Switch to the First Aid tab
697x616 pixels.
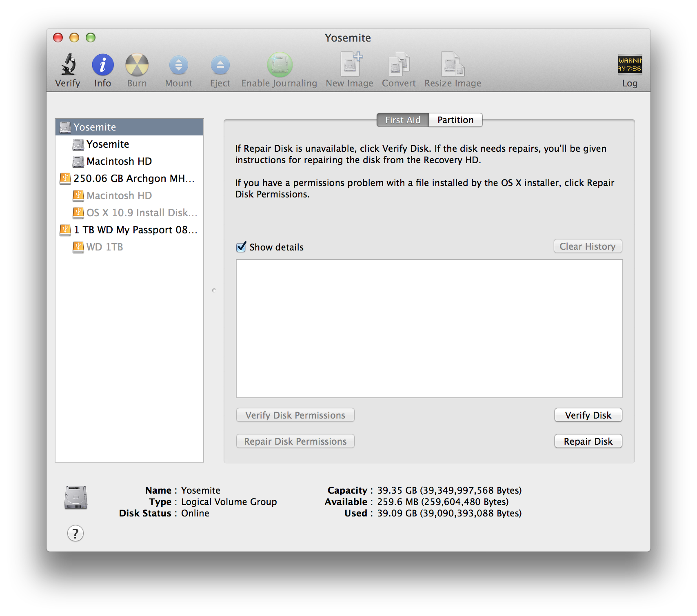[403, 120]
